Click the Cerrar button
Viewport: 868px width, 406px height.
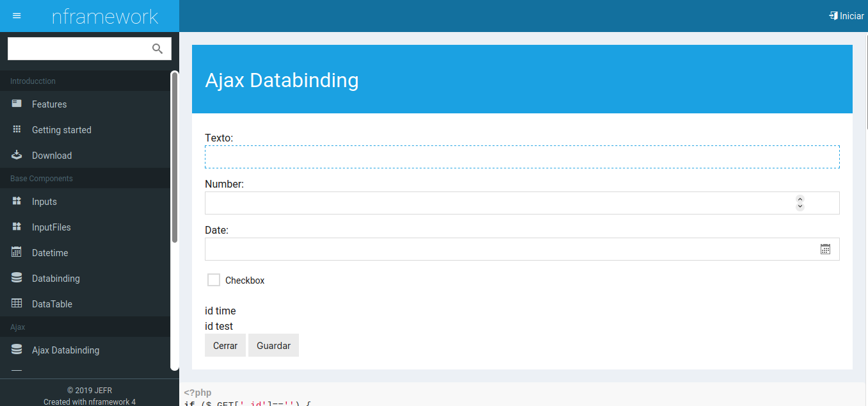click(x=225, y=345)
